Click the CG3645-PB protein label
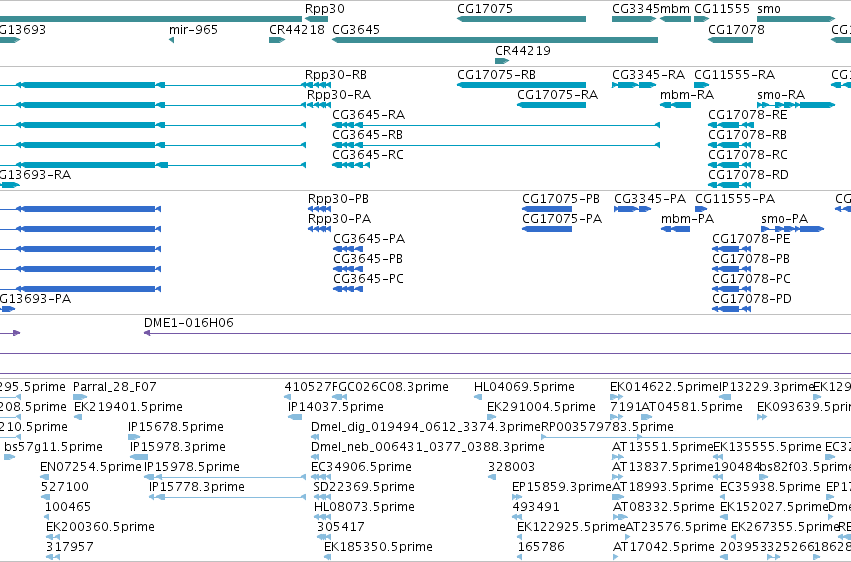Image resolution: width=851 pixels, height=562 pixels. [x=368, y=259]
